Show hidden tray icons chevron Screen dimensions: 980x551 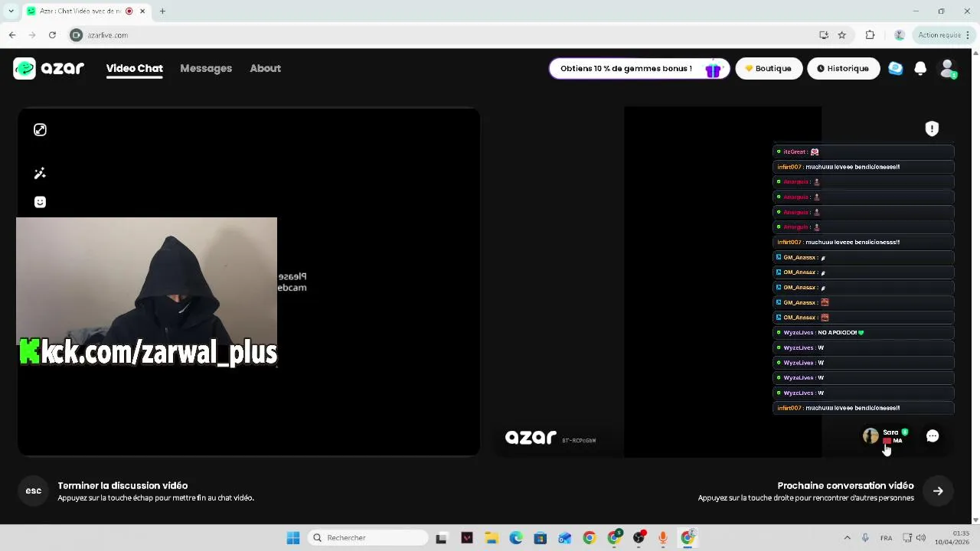pyautogui.click(x=847, y=538)
